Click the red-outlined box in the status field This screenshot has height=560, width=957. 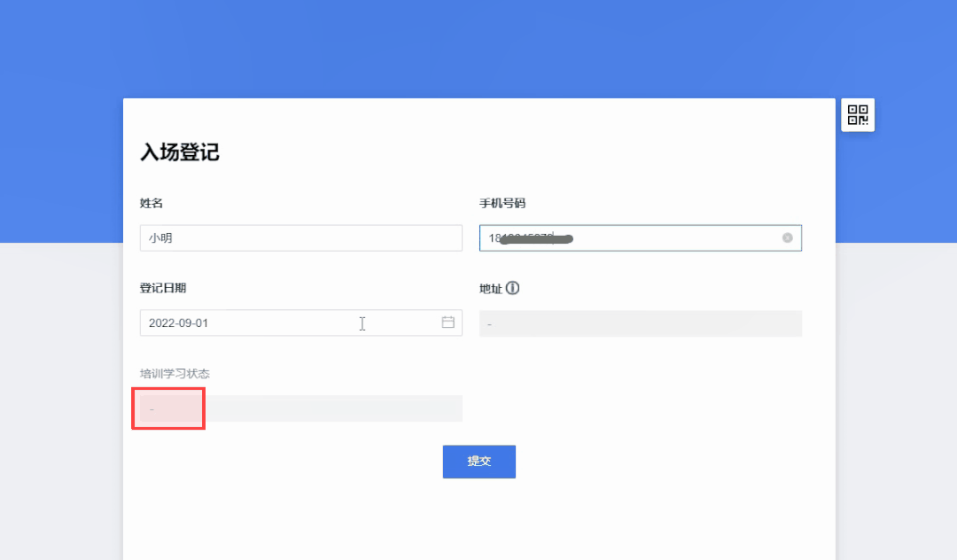(168, 408)
